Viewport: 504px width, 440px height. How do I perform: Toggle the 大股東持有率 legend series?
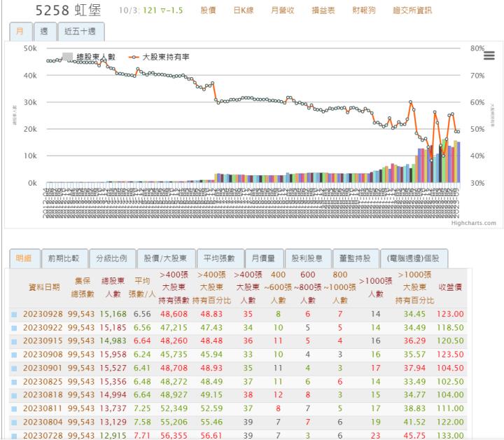tap(159, 57)
